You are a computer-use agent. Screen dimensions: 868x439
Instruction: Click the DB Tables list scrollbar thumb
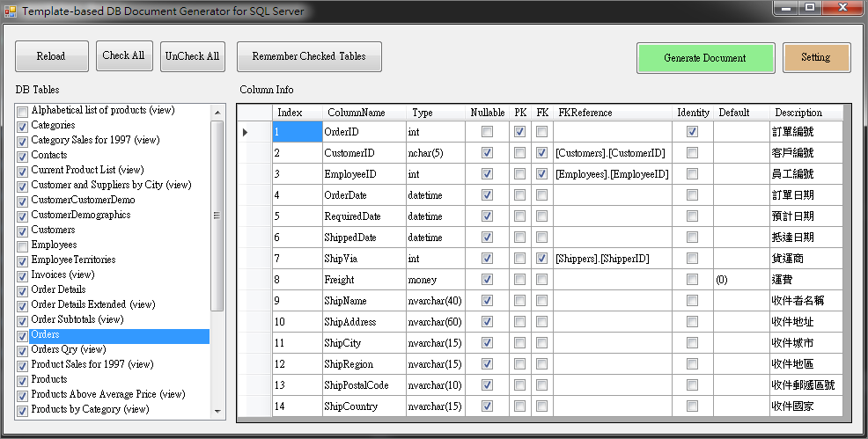coord(217,216)
